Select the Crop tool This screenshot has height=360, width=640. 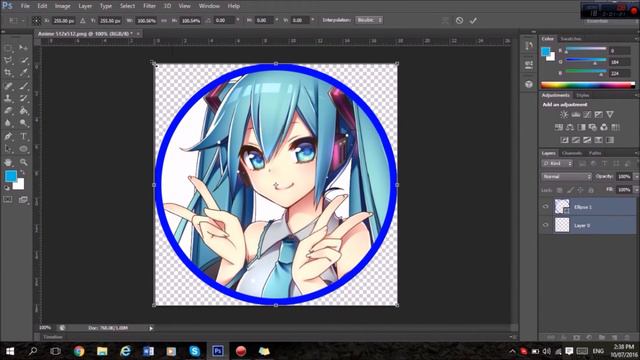tap(8, 73)
